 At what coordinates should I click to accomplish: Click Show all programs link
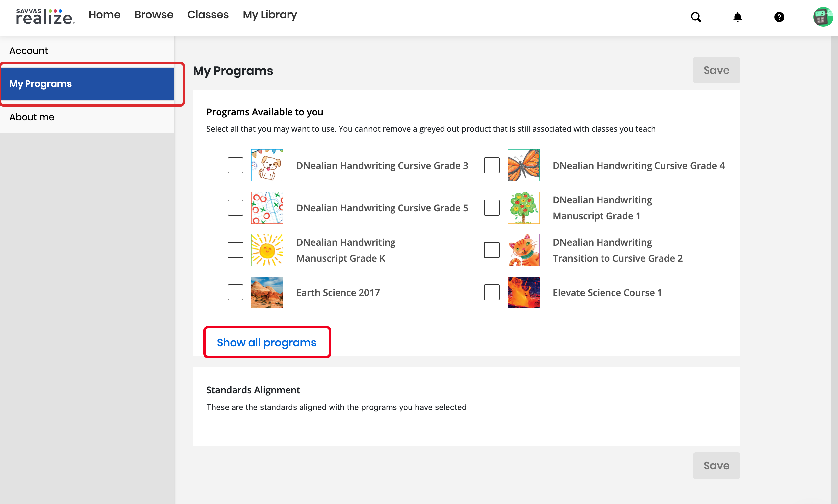tap(266, 343)
